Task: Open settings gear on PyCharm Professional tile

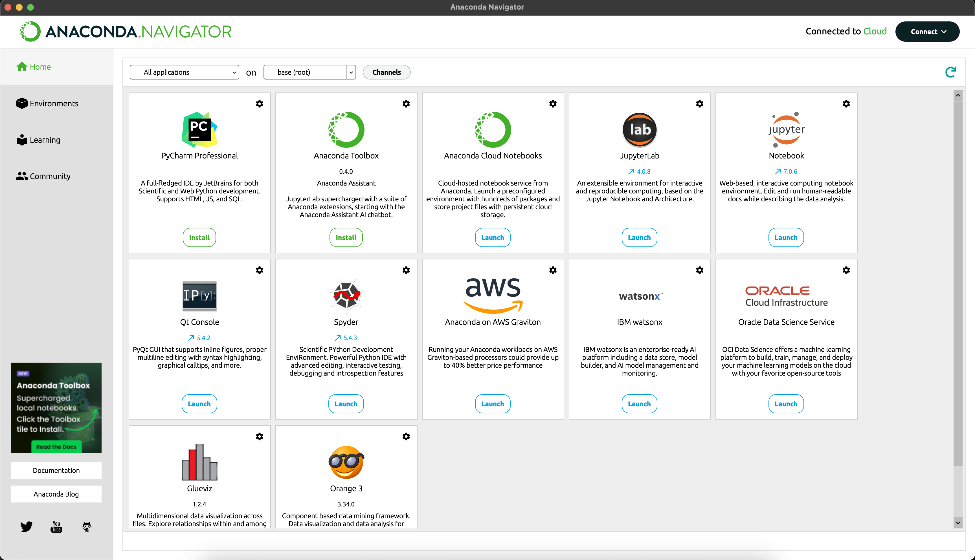Action: [x=259, y=104]
